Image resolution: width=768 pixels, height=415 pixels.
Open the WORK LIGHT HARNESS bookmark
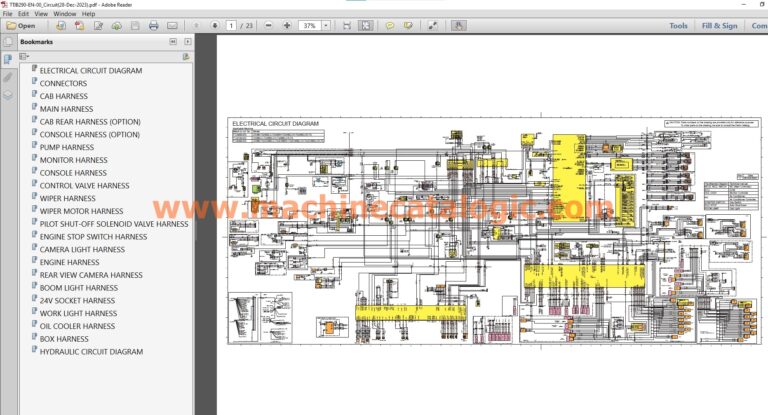pyautogui.click(x=78, y=313)
